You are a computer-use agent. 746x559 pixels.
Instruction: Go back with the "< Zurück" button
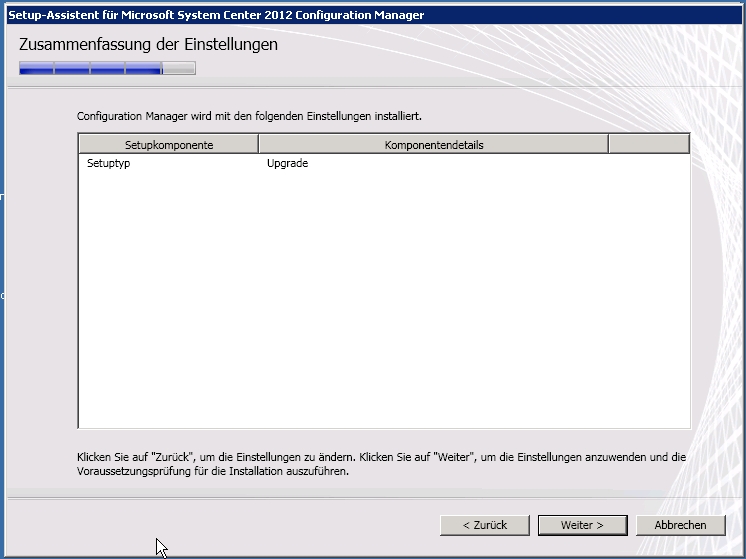click(485, 525)
